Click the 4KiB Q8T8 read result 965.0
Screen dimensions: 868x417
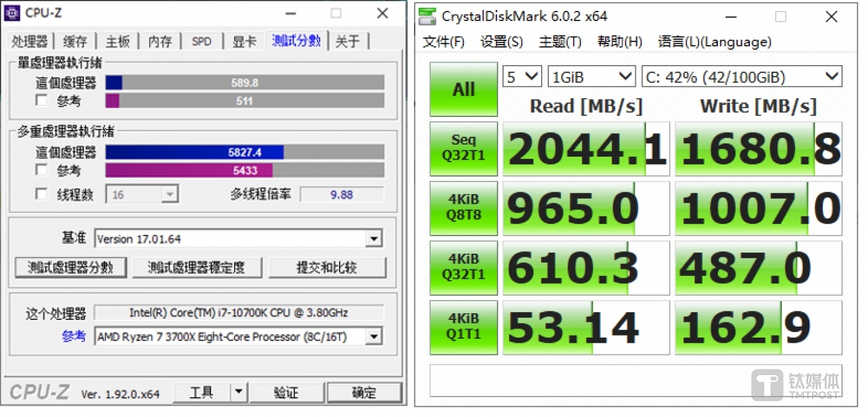(586, 208)
